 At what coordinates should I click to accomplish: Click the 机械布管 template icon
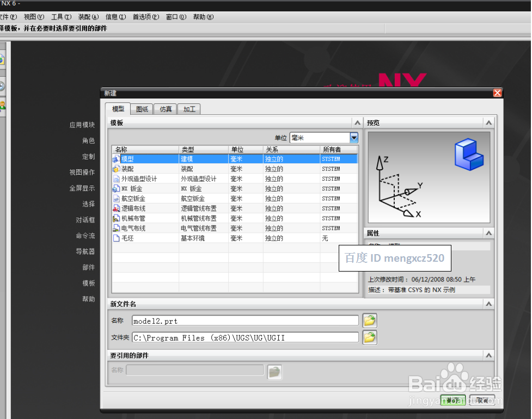[116, 218]
